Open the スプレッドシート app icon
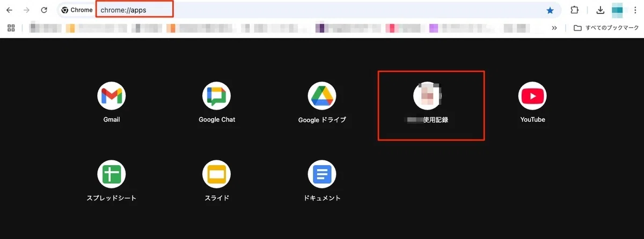 112,175
